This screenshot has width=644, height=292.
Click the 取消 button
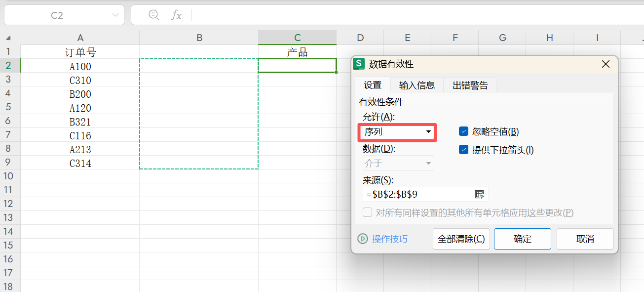tap(585, 239)
